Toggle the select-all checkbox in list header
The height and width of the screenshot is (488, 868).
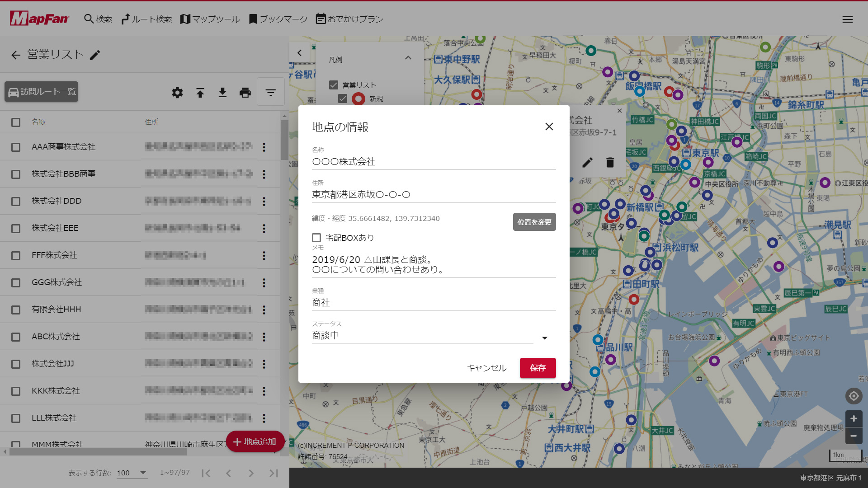point(16,122)
